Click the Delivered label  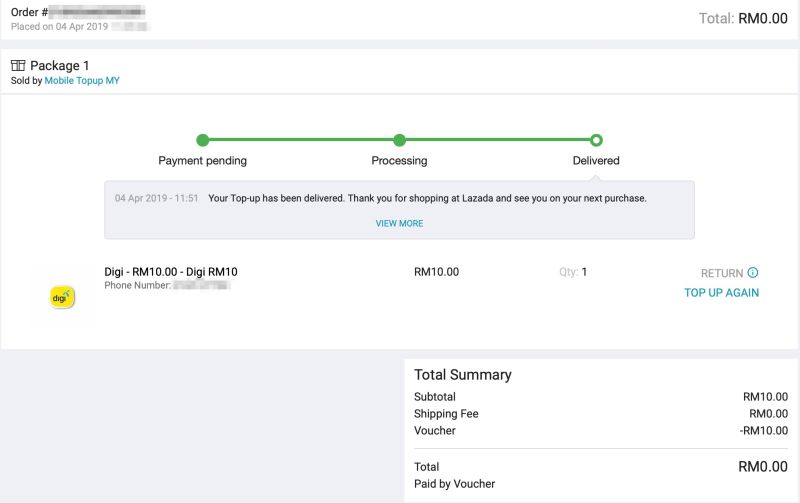[x=596, y=161]
